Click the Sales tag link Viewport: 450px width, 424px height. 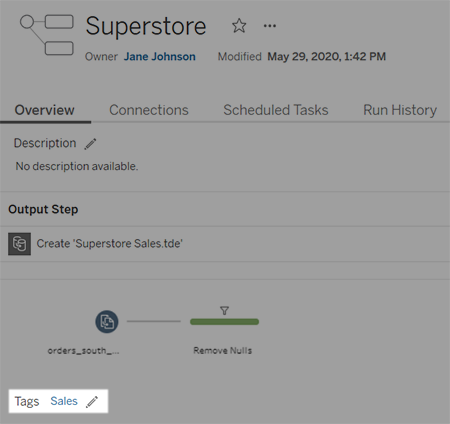[64, 401]
